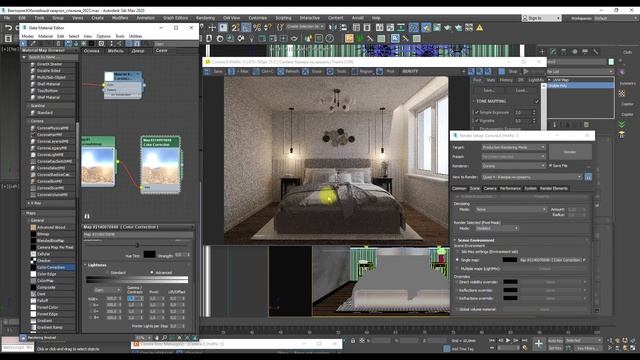Viewport: 640px width, 360px height.
Task: Select 3ds Max settings environment radio button
Action: pos(458,252)
